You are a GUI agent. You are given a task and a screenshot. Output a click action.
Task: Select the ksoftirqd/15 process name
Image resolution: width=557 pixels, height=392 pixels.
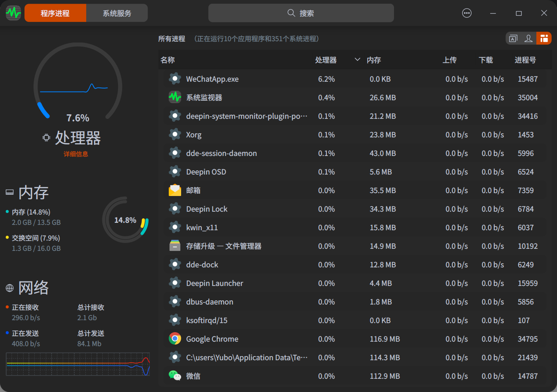pos(207,321)
